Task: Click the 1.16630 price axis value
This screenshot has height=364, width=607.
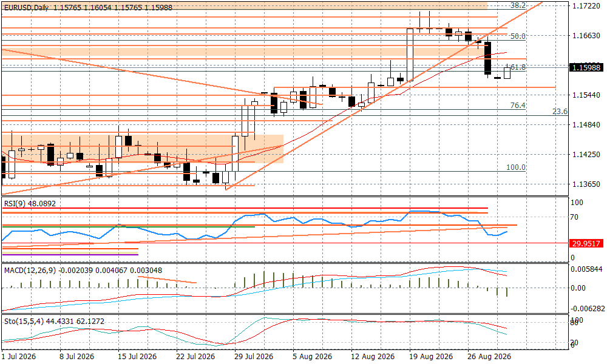Action: click(586, 36)
